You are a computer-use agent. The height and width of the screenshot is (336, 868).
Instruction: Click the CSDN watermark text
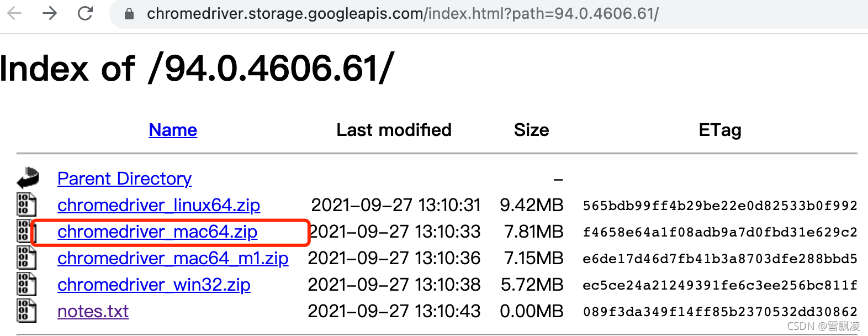coord(823,326)
